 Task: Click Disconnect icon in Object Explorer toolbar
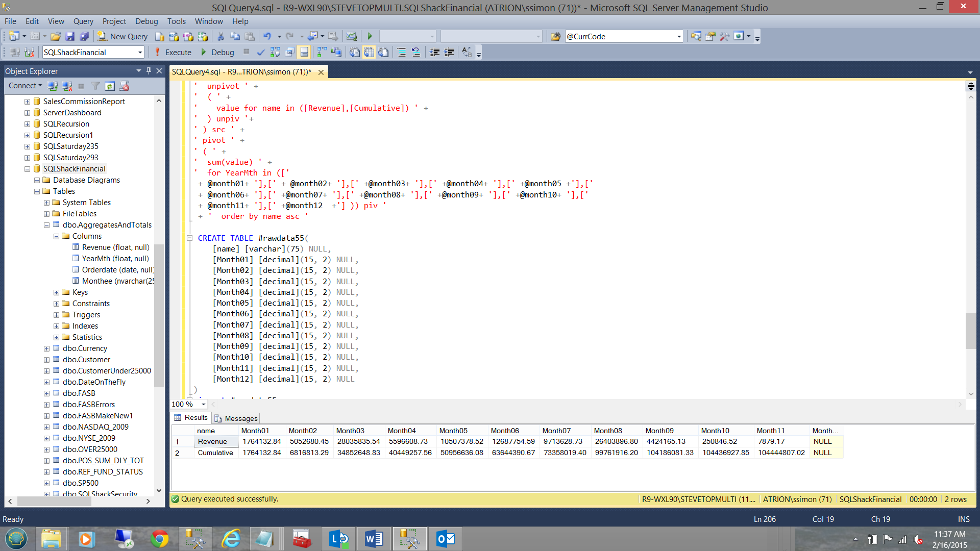[x=67, y=86]
